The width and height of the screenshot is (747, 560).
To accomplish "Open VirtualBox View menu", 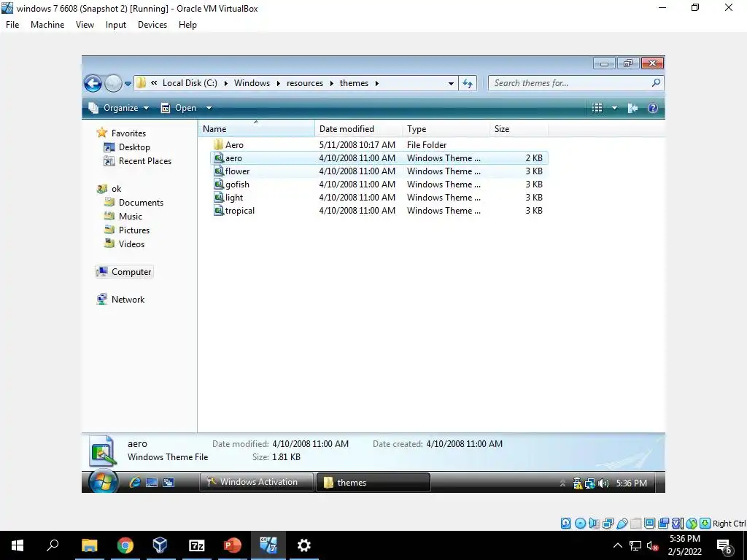I will click(85, 25).
